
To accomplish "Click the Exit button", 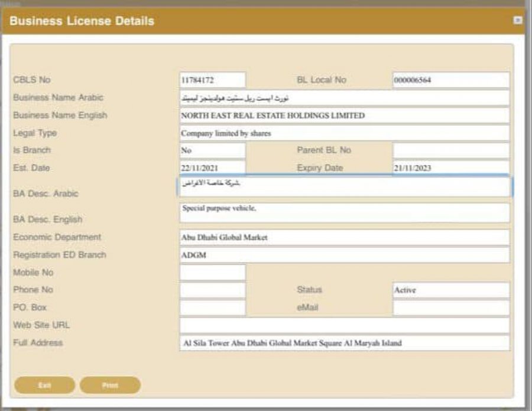I will (x=44, y=385).
